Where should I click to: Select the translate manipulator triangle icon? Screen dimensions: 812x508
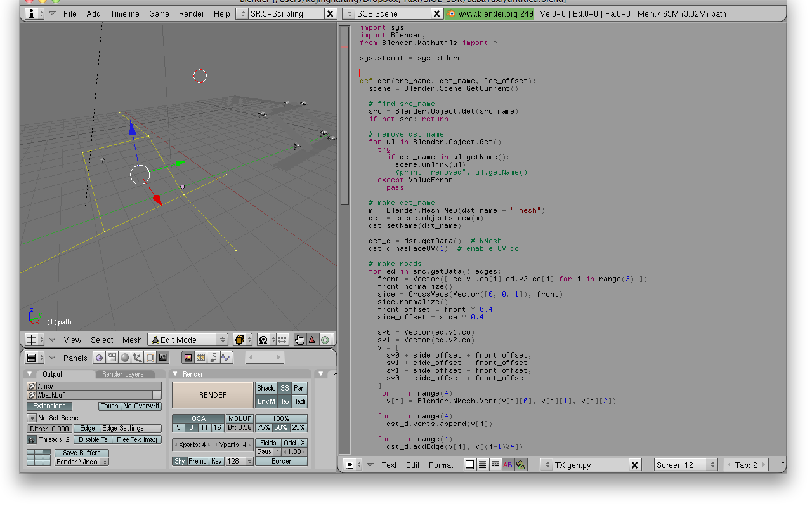click(x=312, y=340)
